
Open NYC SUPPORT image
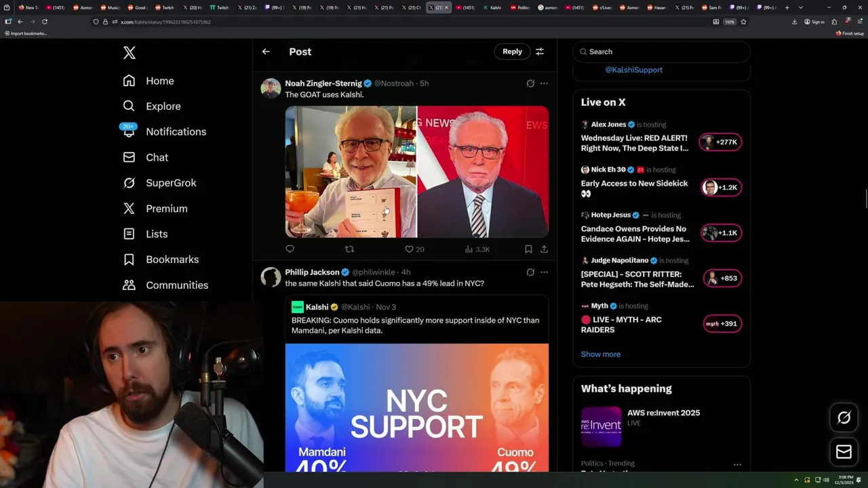tap(416, 407)
